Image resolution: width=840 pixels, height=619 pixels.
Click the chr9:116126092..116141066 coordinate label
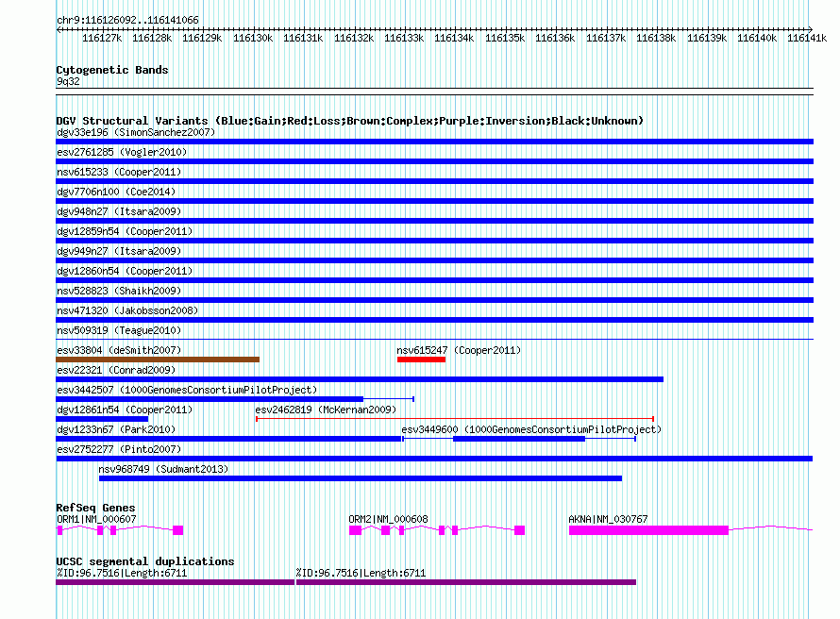127,20
